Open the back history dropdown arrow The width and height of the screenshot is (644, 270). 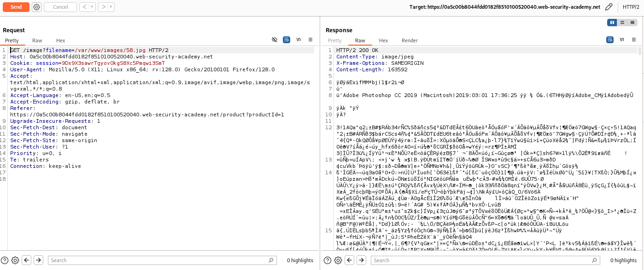pyautogui.click(x=92, y=7)
